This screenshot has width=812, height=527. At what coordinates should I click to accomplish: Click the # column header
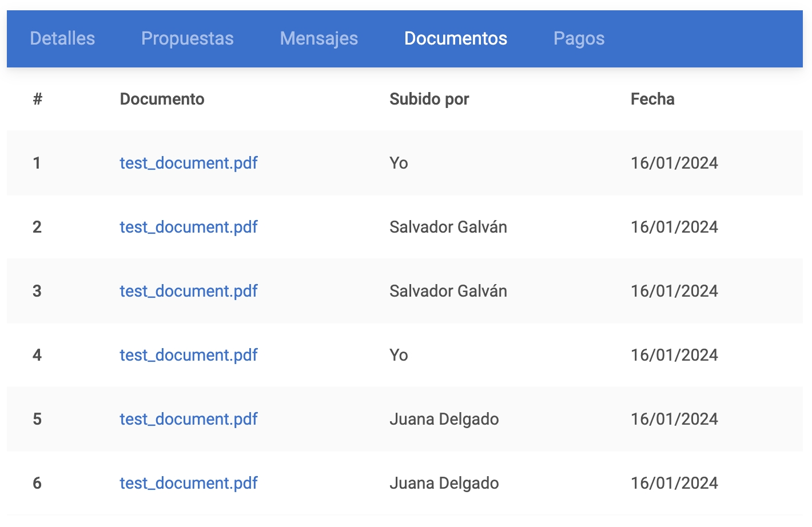pos(38,99)
